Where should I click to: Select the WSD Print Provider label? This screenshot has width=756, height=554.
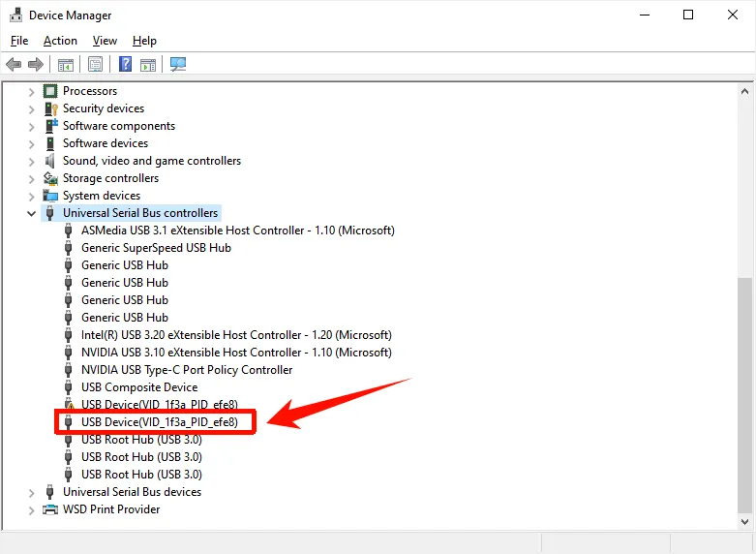(x=111, y=509)
